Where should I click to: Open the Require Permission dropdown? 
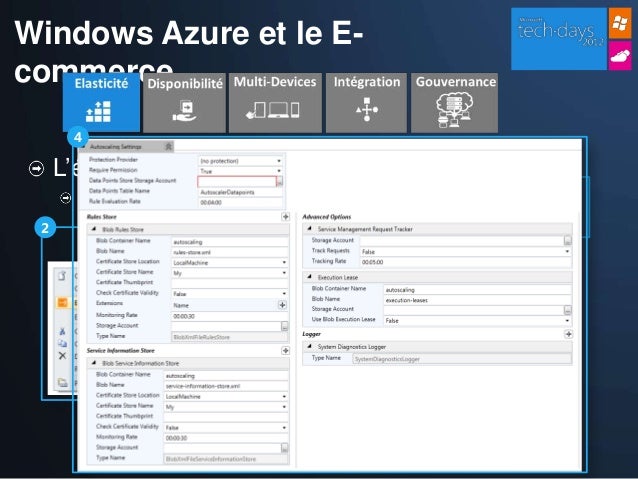(279, 171)
